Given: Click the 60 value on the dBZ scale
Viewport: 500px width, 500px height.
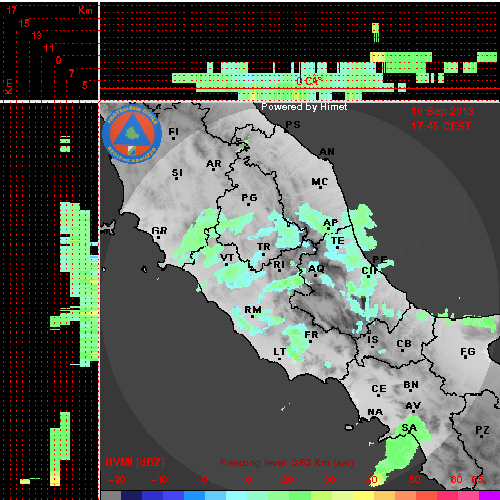Looking at the screenshot, I should [x=456, y=480].
